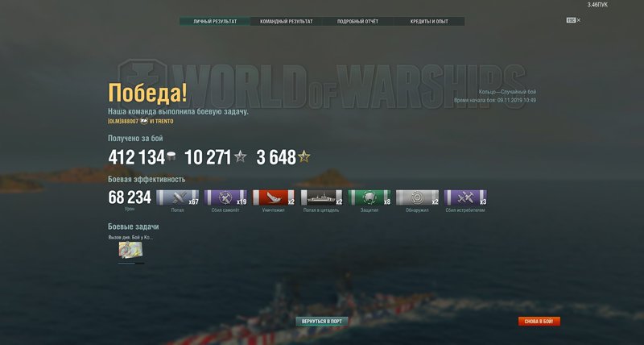The image size is (644, 345).
Task: Click the Обнаружил x2 ribbon
Action: 417,197
